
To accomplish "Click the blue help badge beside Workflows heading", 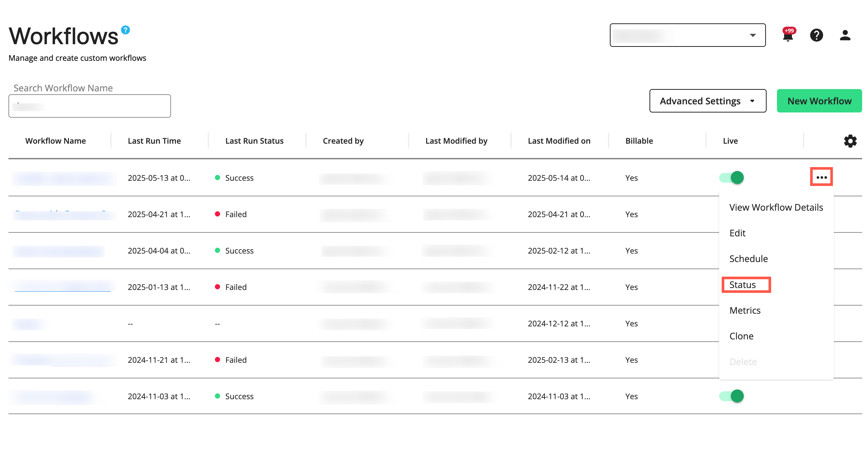I will [x=125, y=30].
